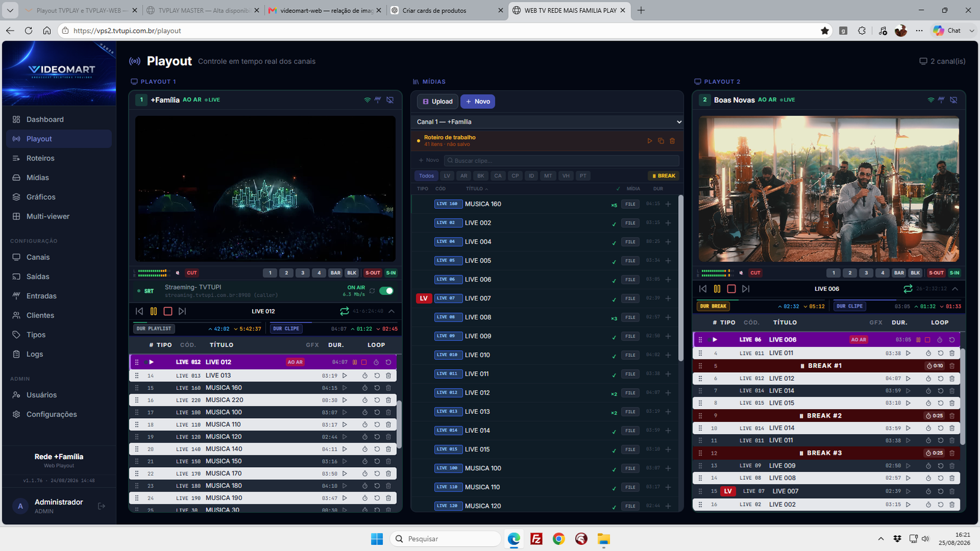The width and height of the screenshot is (980, 551).
Task: Click the blue Novo button
Action: [478, 102]
